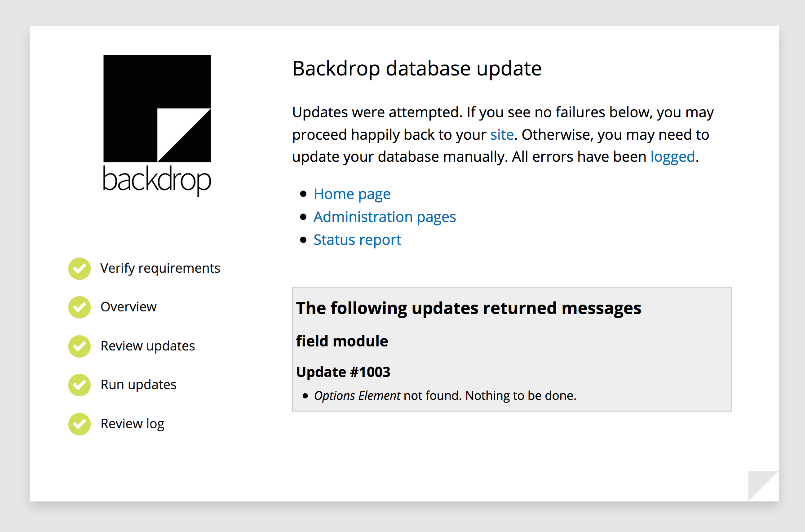Select the Run updates checkmark icon
Screen dimensions: 805x532
click(x=80, y=385)
